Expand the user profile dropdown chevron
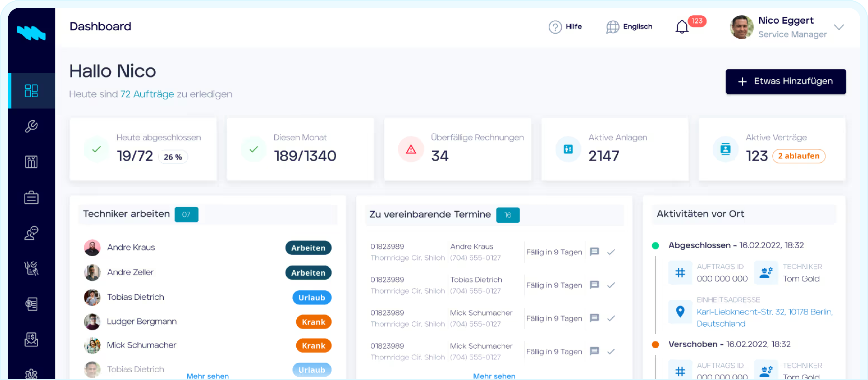868x380 pixels. [839, 27]
